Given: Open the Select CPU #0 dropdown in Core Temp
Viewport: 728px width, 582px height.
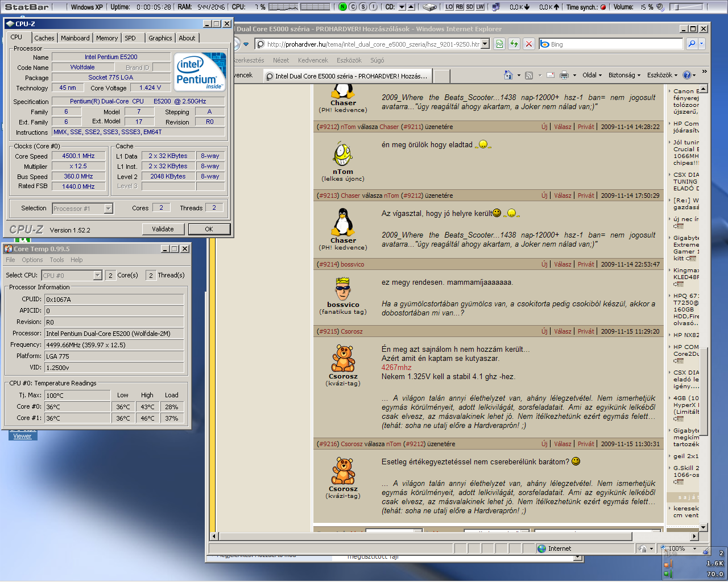Looking at the screenshot, I should point(72,276).
